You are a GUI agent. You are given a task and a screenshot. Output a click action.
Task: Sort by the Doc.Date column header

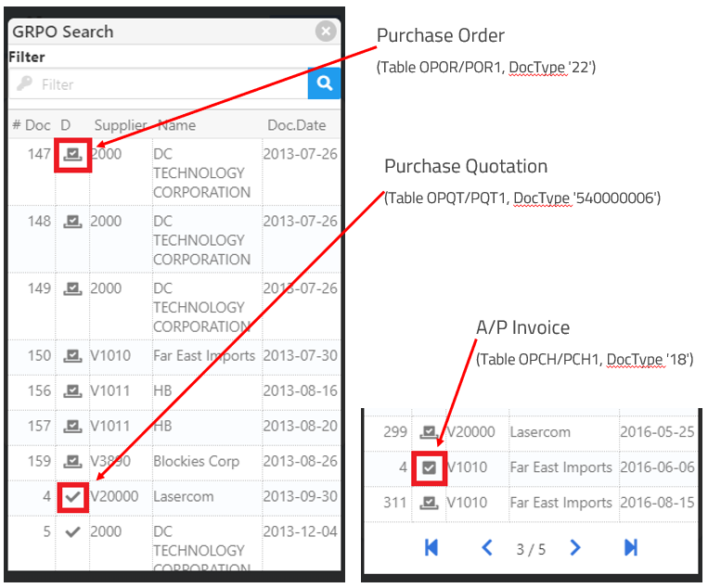(x=296, y=125)
